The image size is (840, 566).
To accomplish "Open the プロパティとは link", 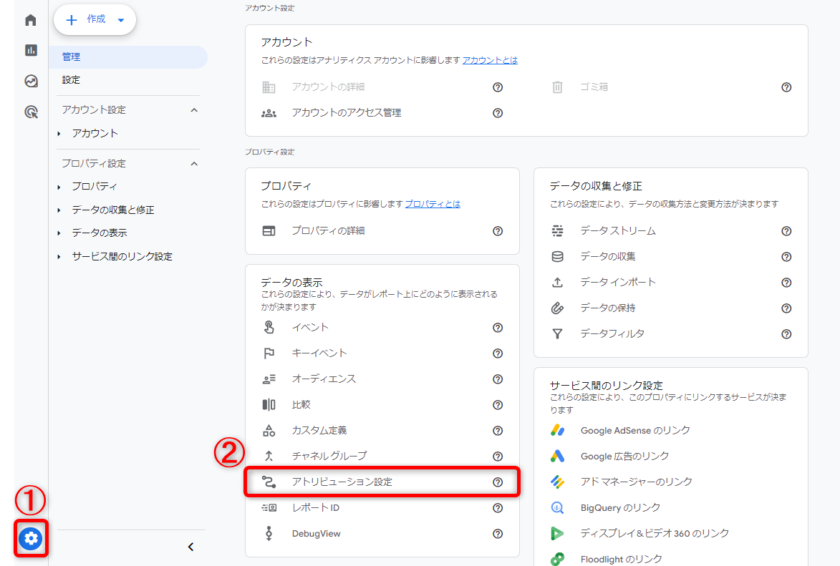I will click(x=432, y=204).
